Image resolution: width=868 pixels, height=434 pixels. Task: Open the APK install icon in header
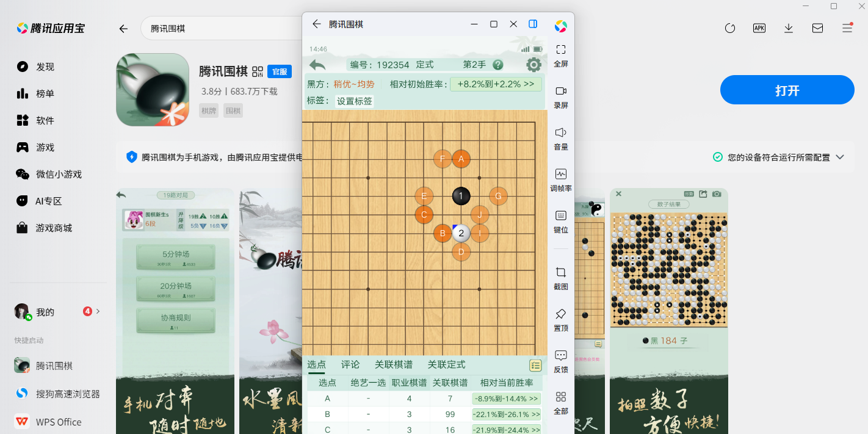[x=759, y=28]
